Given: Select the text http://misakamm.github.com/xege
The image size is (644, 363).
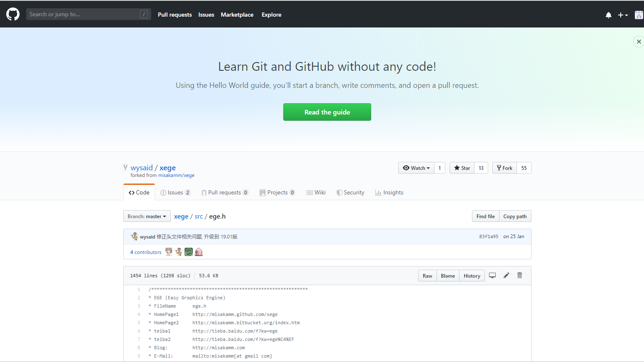Looking at the screenshot, I should click(x=235, y=314).
